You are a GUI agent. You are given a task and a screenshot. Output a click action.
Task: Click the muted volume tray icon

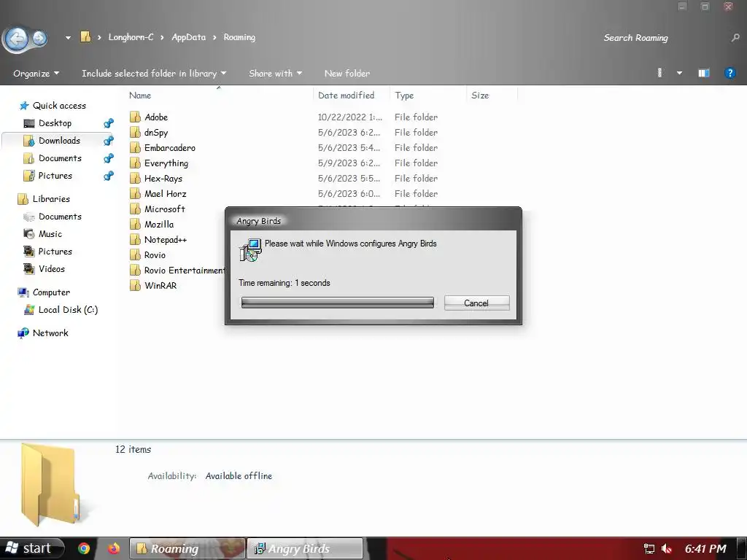coord(667,548)
